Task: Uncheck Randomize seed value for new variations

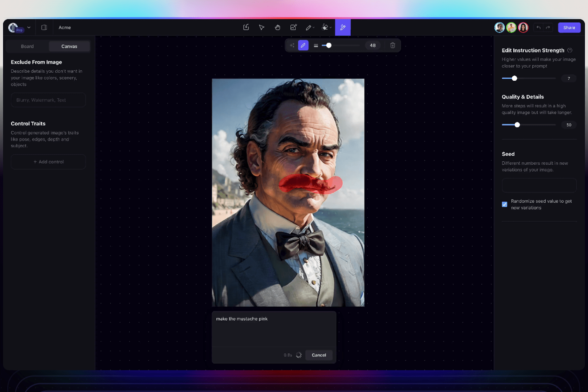Action: pyautogui.click(x=504, y=204)
